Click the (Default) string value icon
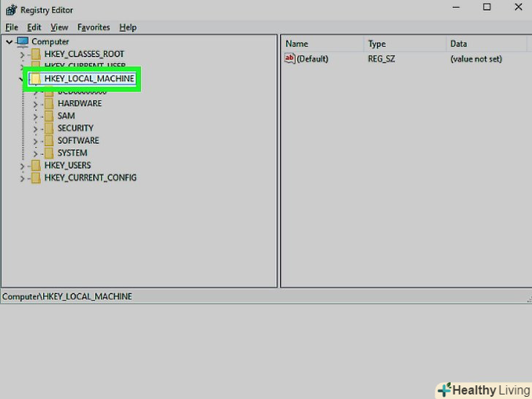 click(289, 58)
